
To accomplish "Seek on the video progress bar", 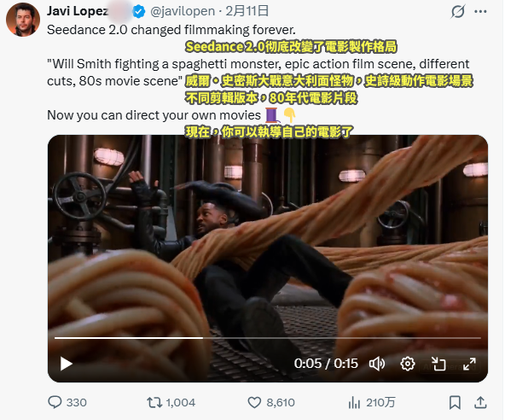I will 268,338.
